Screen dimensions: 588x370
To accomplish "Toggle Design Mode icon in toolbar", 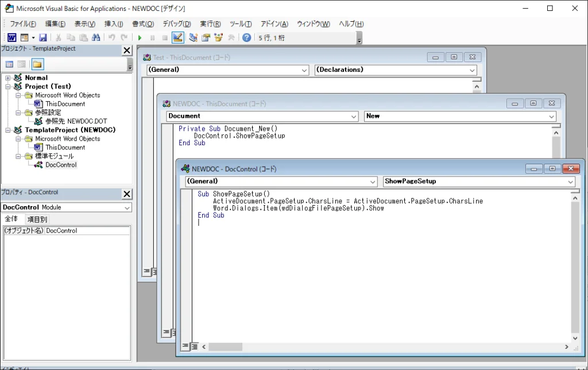I will tap(178, 37).
